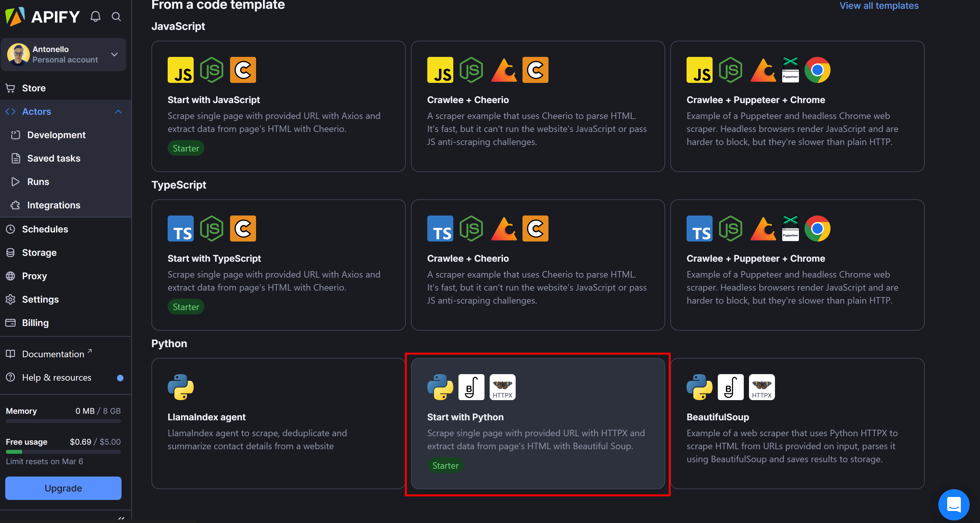Click the Apify logo
This screenshot has height=523, width=980.
pyautogui.click(x=43, y=16)
